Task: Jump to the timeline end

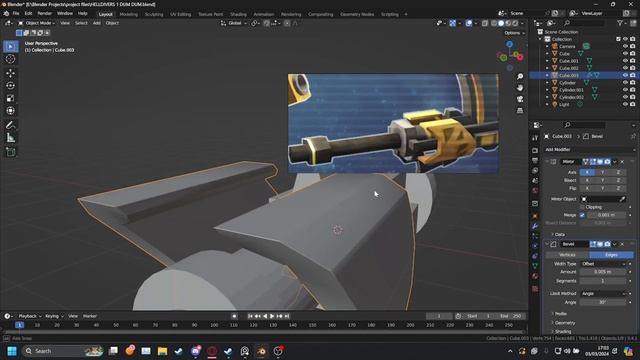Action: point(287,316)
